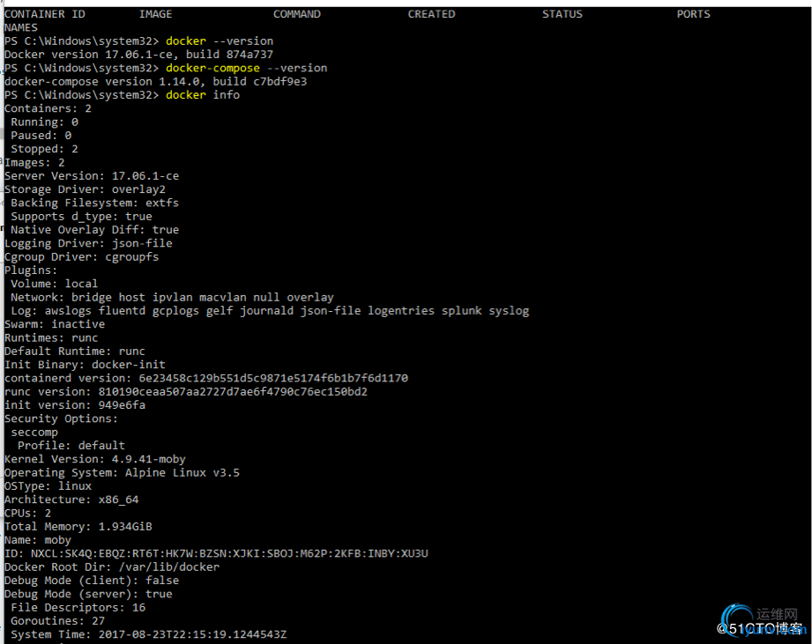Click 'Total Memory: 1.934GiB' line
812x644 pixels.
point(78,526)
